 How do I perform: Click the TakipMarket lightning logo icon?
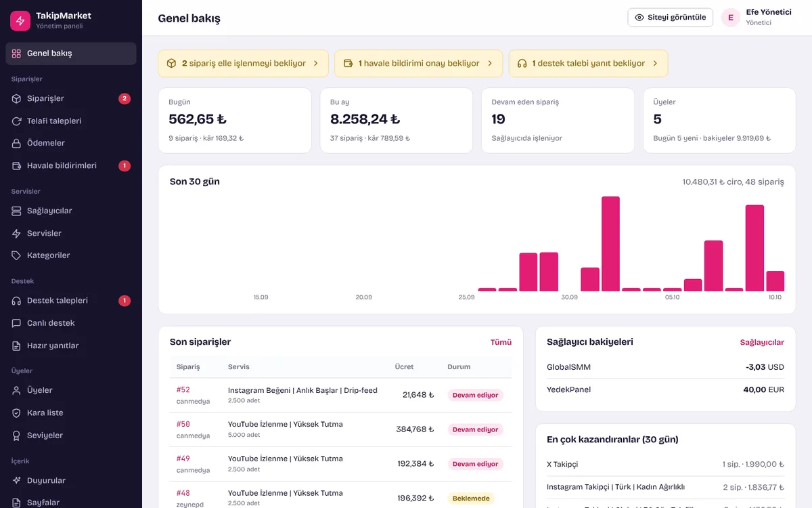(20, 20)
